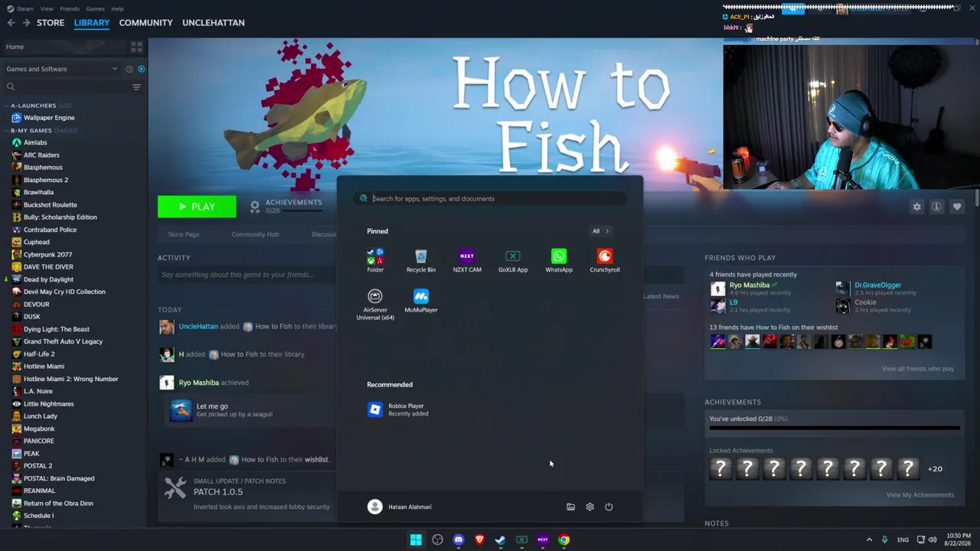Switch to Steam from the taskbar
Image resolution: width=980 pixels, height=551 pixels.
pos(501,540)
